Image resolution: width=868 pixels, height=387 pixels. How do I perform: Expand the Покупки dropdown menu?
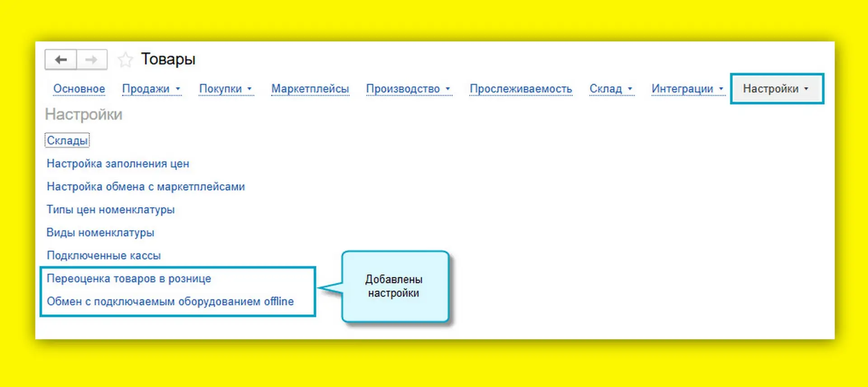pyautogui.click(x=226, y=89)
